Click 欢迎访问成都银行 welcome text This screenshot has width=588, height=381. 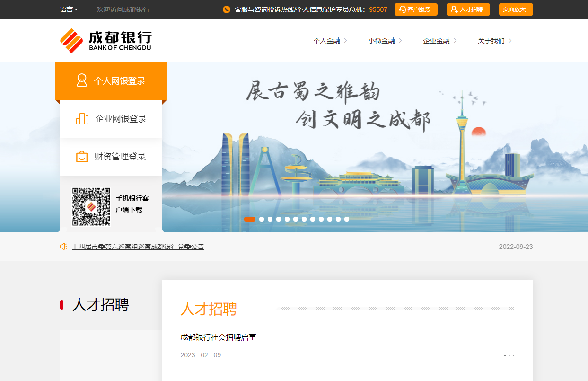[x=123, y=9]
